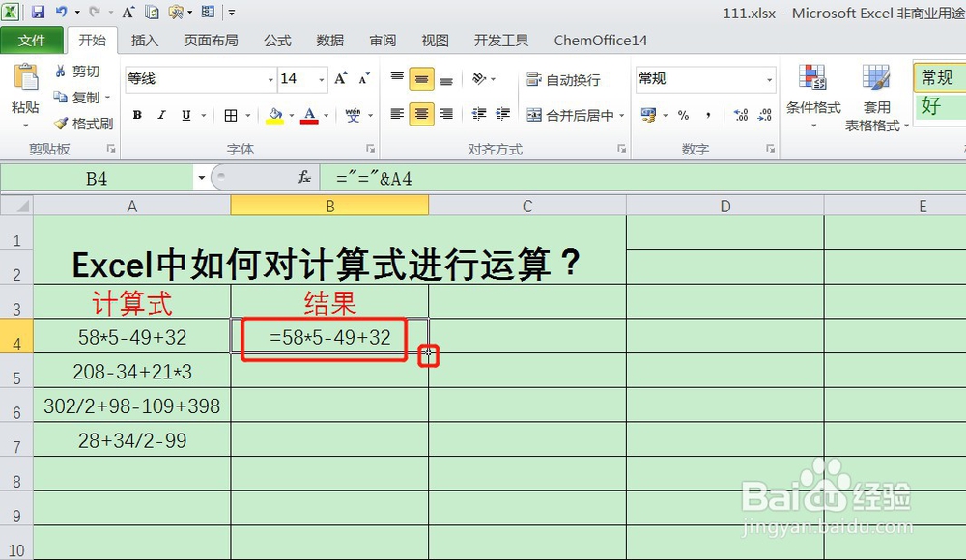
Task: Click the text orientation icon
Action: pos(479,79)
